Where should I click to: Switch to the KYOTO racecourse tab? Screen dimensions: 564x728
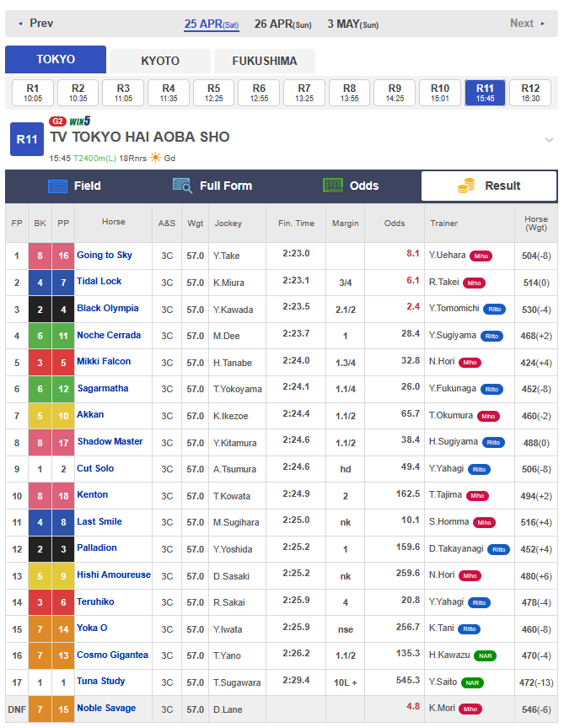160,62
